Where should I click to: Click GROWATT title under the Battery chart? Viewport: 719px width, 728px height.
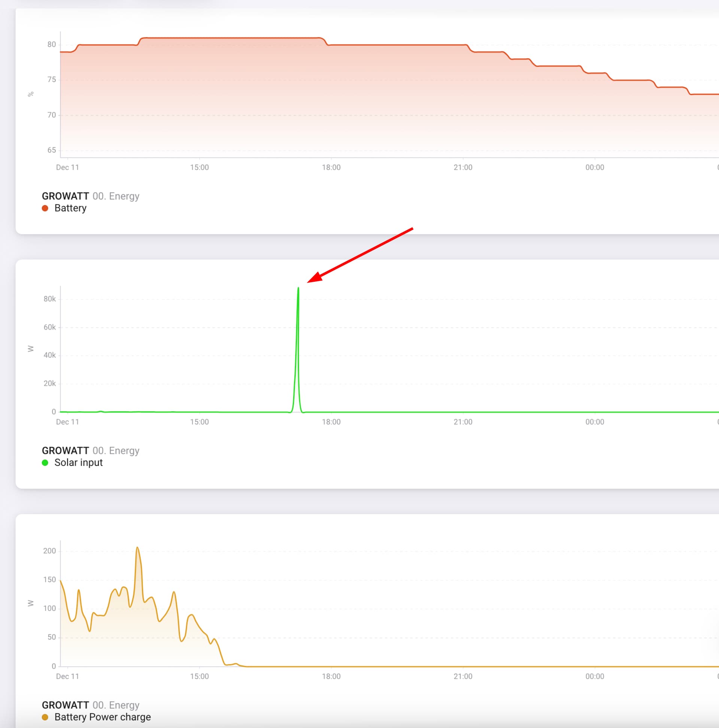coord(65,196)
